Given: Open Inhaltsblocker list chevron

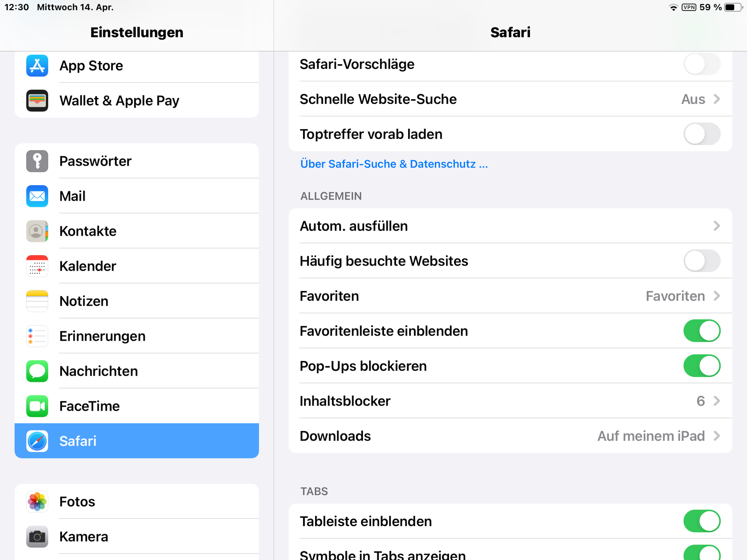Looking at the screenshot, I should (717, 401).
